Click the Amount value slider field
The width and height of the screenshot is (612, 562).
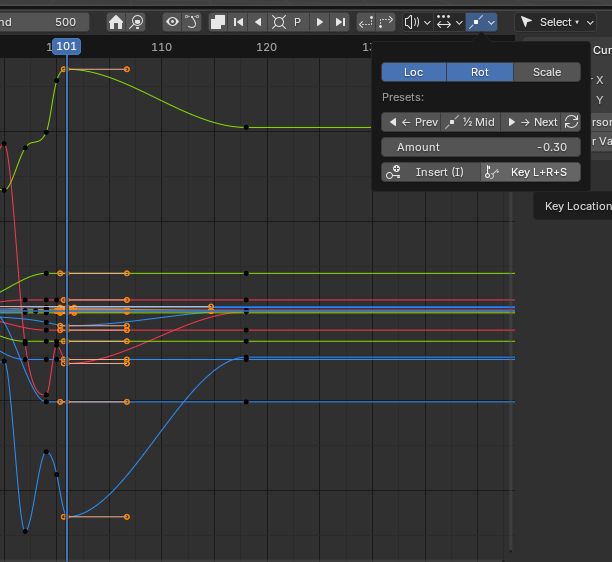(x=481, y=147)
